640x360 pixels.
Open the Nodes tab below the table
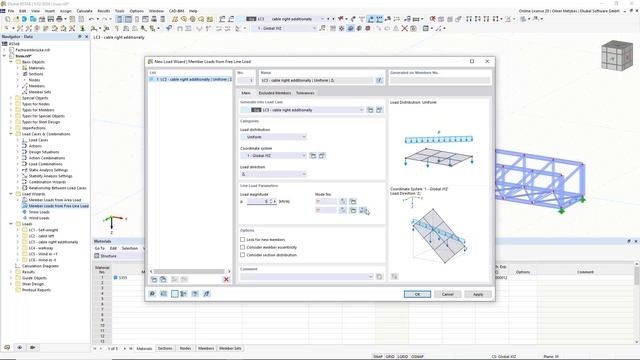pos(185,349)
